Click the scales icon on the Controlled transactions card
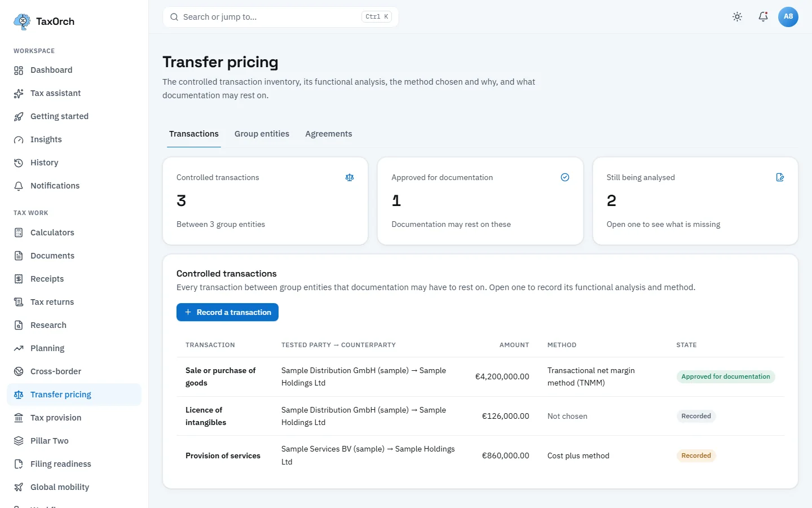 [x=350, y=177]
